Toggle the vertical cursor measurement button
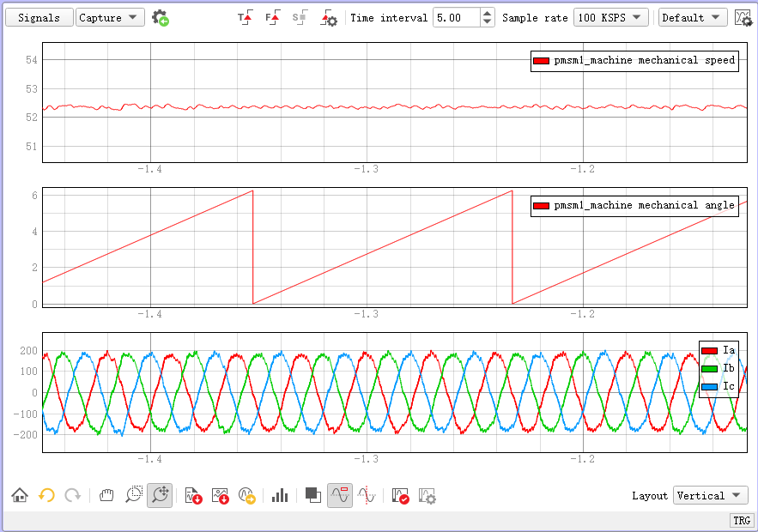The image size is (758, 532). pyautogui.click(x=367, y=495)
